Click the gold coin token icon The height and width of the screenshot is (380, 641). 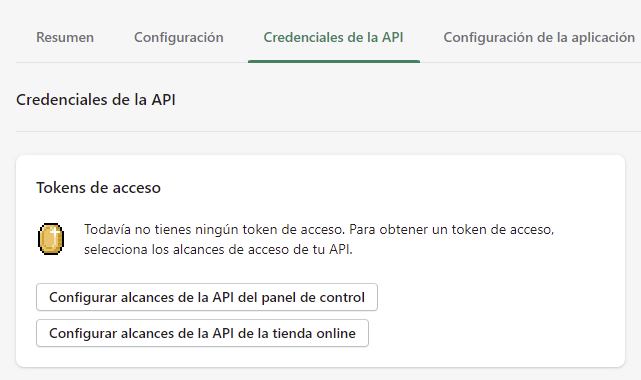click(x=51, y=239)
